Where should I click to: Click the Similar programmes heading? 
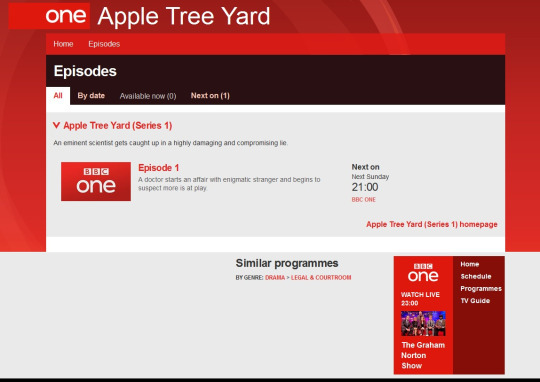(x=287, y=264)
